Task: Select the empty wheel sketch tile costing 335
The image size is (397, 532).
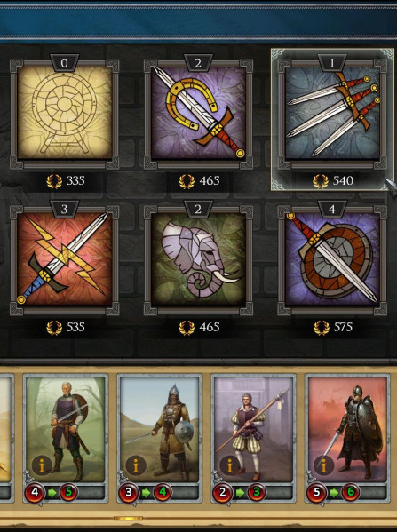Action: [65, 114]
